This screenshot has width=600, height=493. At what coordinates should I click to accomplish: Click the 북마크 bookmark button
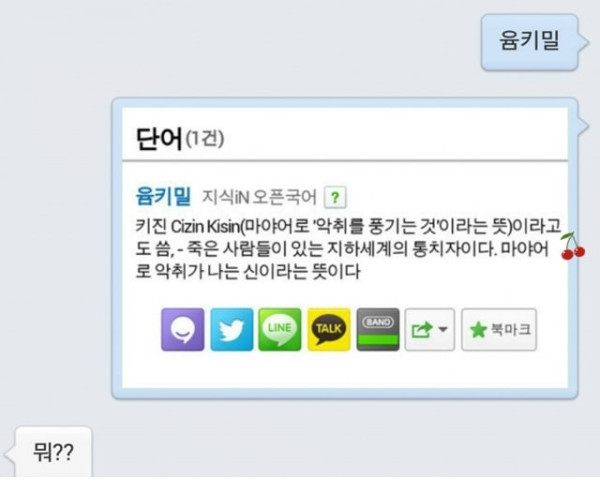click(499, 330)
